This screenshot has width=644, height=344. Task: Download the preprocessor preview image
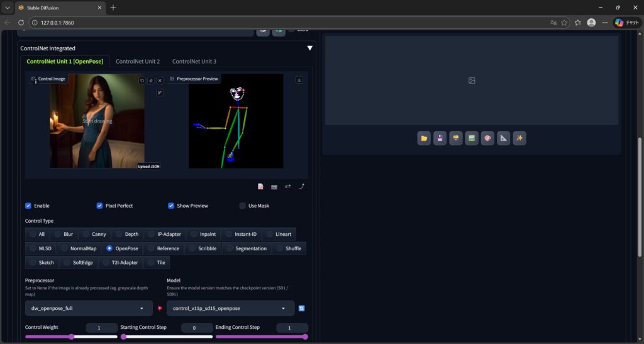pyautogui.click(x=299, y=80)
